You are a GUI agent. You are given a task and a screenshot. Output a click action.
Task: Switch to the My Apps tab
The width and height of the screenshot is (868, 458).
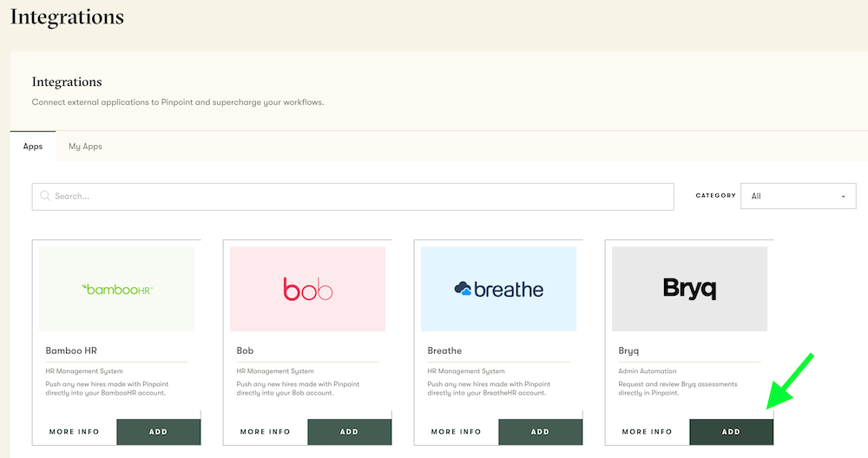tap(85, 147)
